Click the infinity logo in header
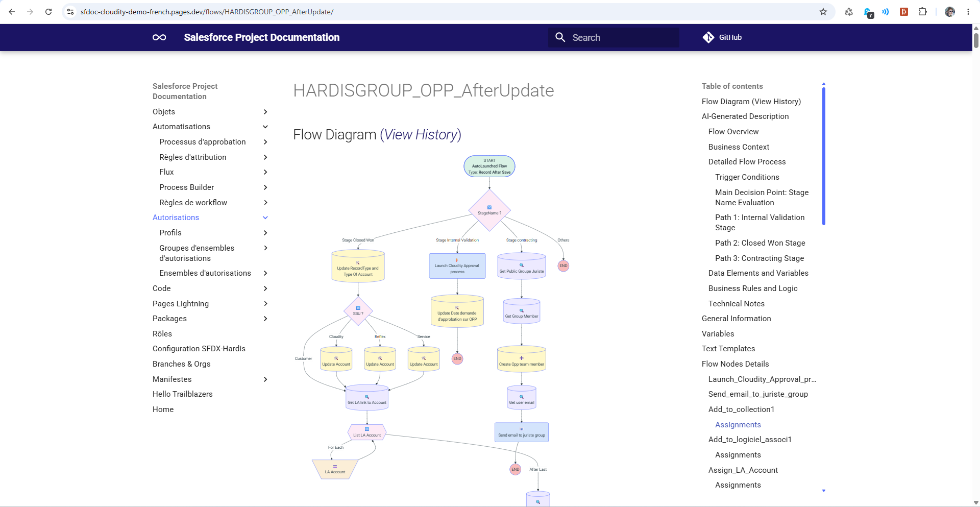This screenshot has width=980, height=507. 159,37
